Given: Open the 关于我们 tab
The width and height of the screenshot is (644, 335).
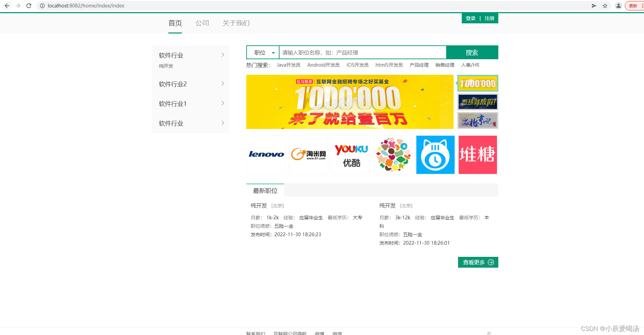Looking at the screenshot, I should pyautogui.click(x=236, y=23).
